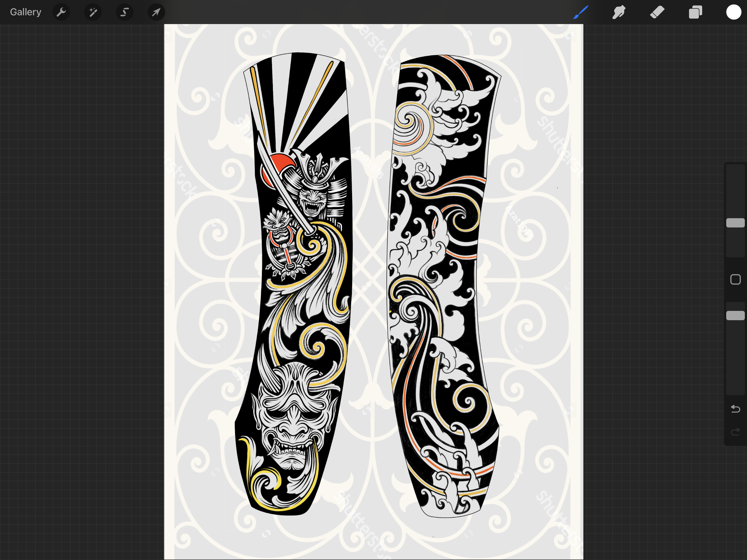The width and height of the screenshot is (747, 560).
Task: Redo the last undone action
Action: click(x=735, y=432)
